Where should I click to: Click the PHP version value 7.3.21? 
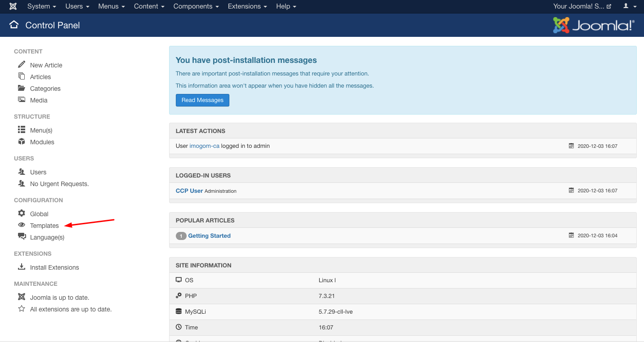326,296
